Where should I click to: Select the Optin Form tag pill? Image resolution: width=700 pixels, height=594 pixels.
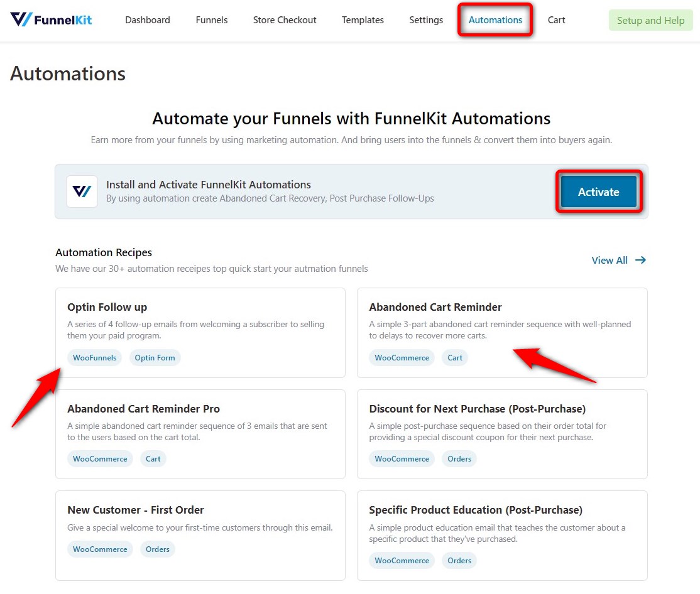coord(155,357)
